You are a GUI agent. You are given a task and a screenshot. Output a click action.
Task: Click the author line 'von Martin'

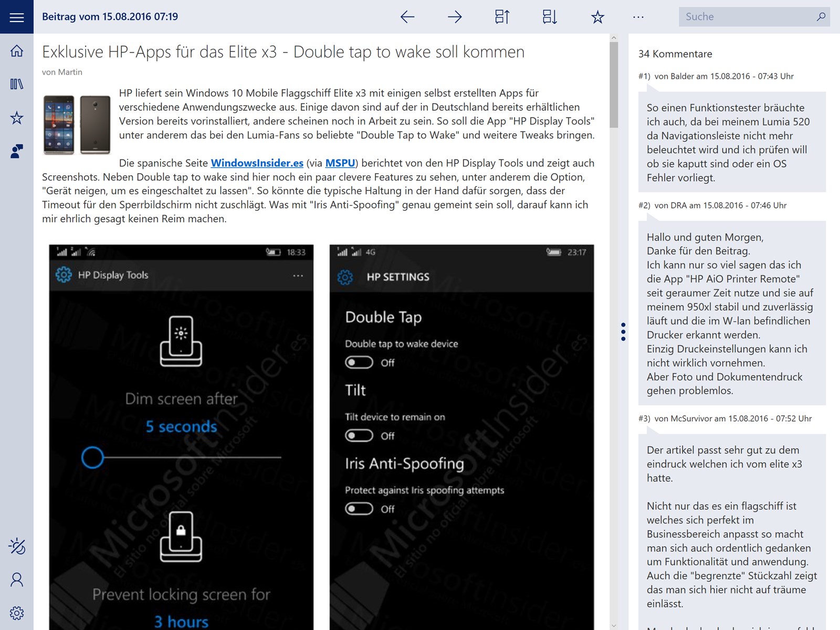(62, 72)
